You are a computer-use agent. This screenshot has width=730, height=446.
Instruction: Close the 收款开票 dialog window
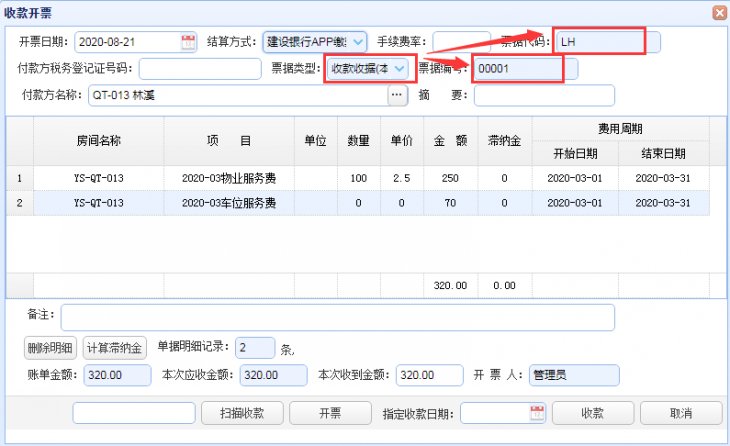[x=717, y=13]
